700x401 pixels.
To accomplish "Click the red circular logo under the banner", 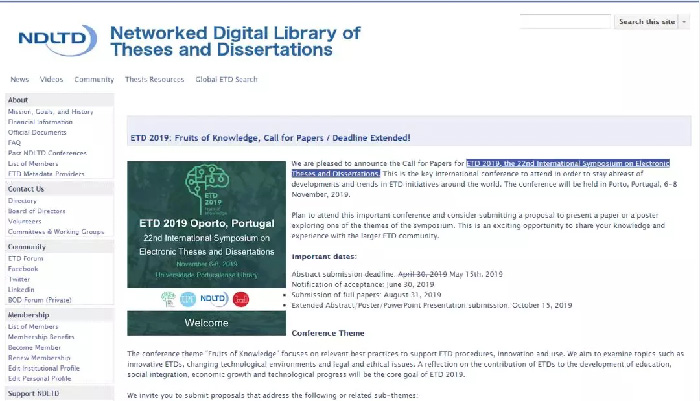I will [x=241, y=299].
